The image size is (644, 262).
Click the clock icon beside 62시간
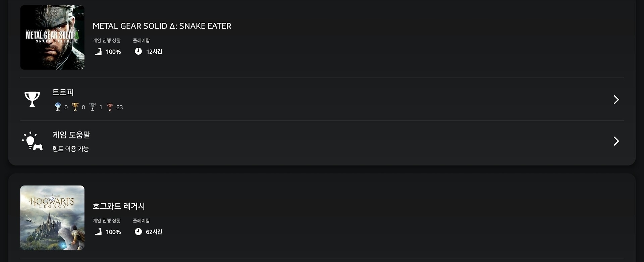[x=138, y=231]
